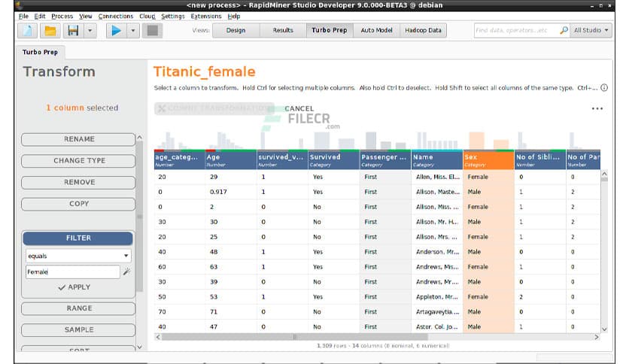The image size is (629, 364).
Task: Open the File menu
Action: tap(23, 16)
